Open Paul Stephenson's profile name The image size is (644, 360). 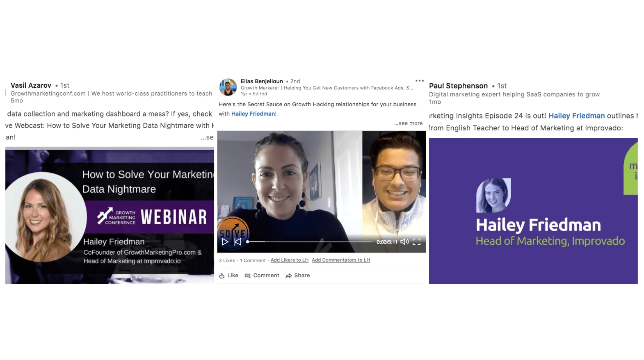(458, 86)
